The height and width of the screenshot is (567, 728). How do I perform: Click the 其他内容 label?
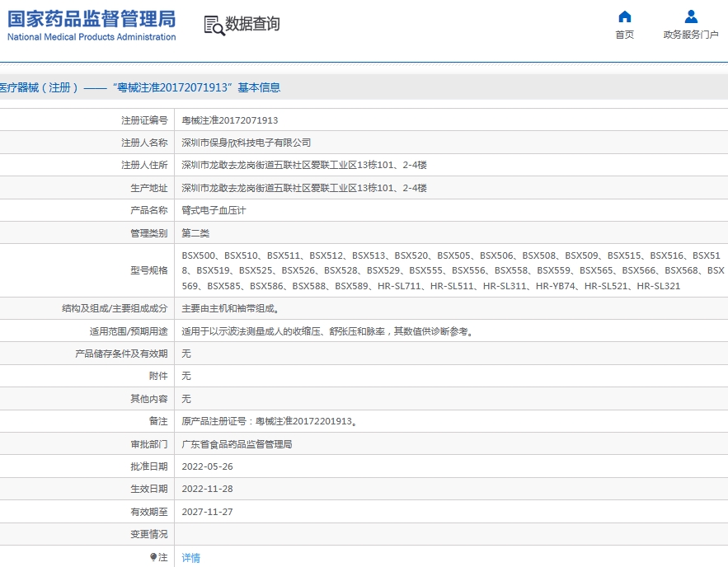(149, 399)
